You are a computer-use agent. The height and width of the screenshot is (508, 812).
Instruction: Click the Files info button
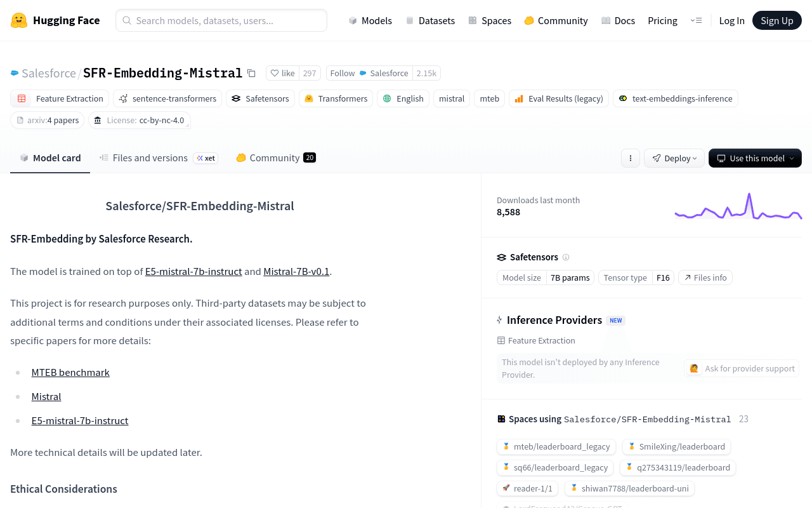click(705, 277)
